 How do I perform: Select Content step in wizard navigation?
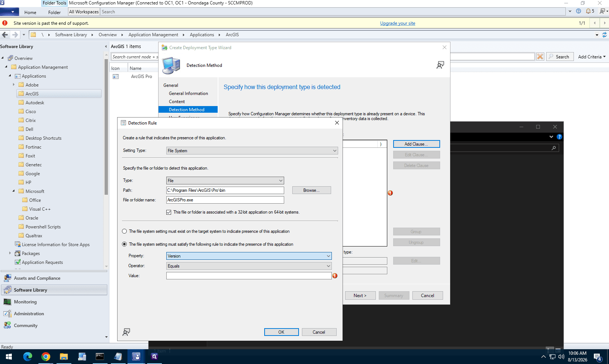(x=177, y=102)
